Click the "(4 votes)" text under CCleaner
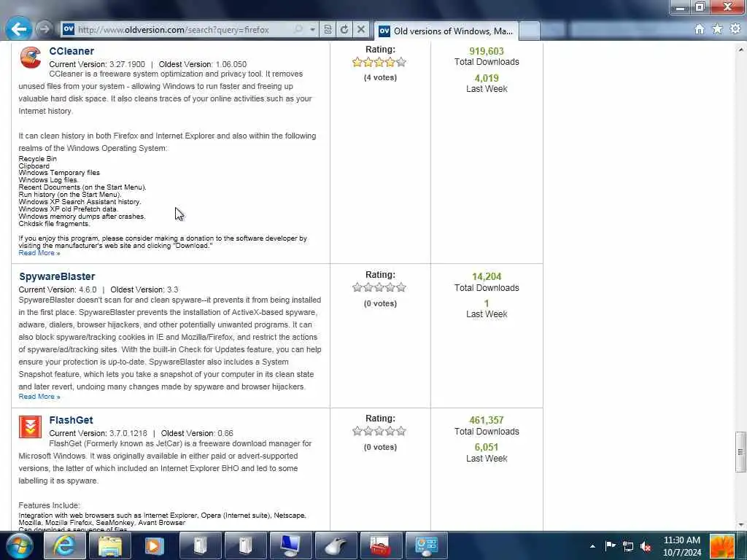The image size is (747, 560). [380, 77]
